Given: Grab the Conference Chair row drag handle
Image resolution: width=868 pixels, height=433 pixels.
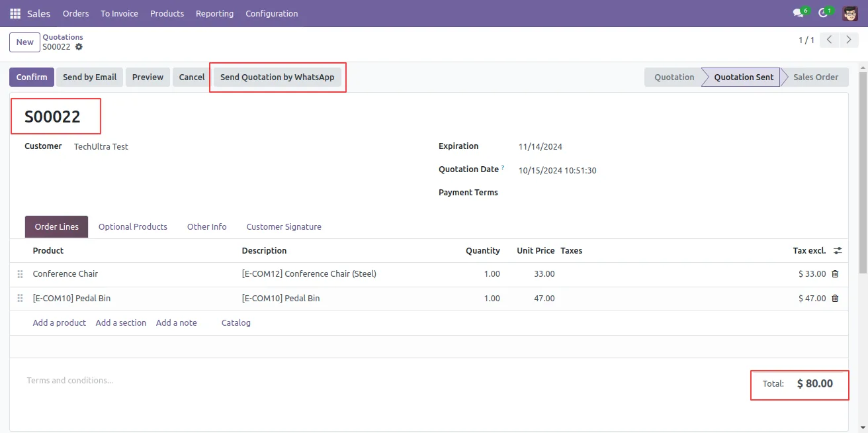Looking at the screenshot, I should (x=20, y=274).
